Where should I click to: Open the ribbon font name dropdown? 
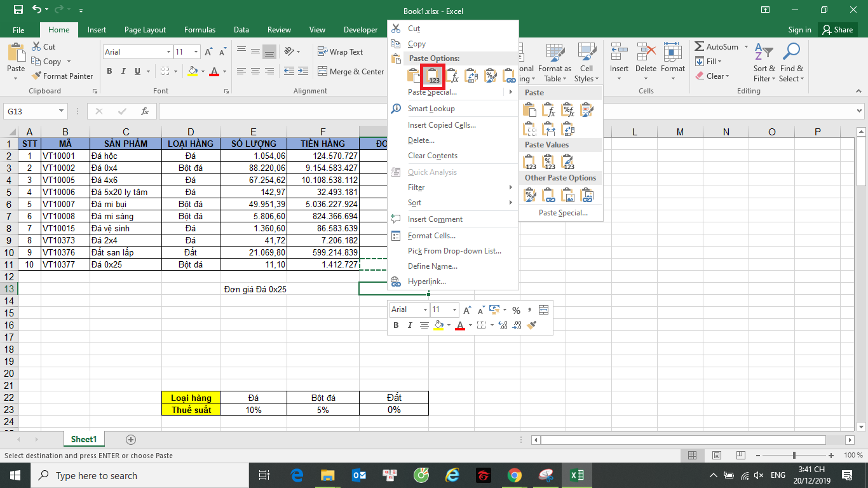tap(168, 52)
